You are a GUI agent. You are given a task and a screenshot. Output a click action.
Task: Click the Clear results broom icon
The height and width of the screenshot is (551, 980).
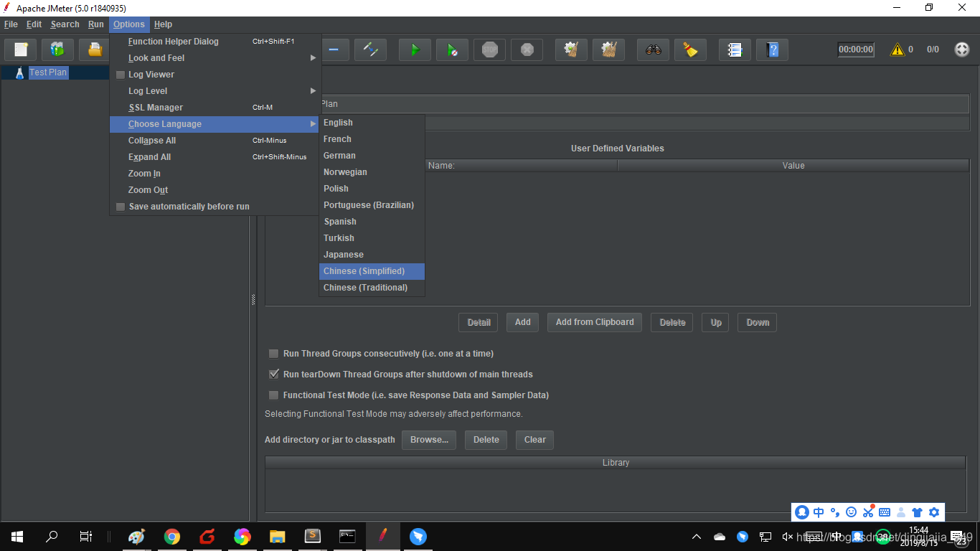click(571, 50)
